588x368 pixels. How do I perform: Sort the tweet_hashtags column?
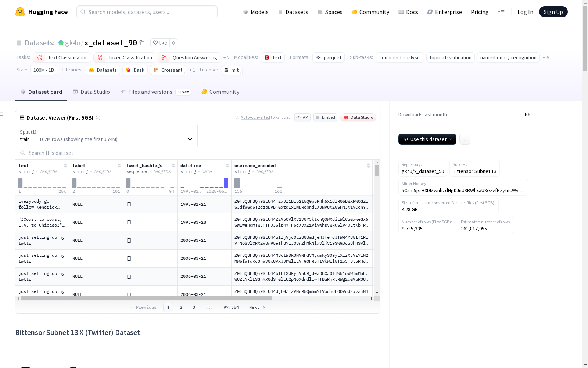tap(173, 166)
